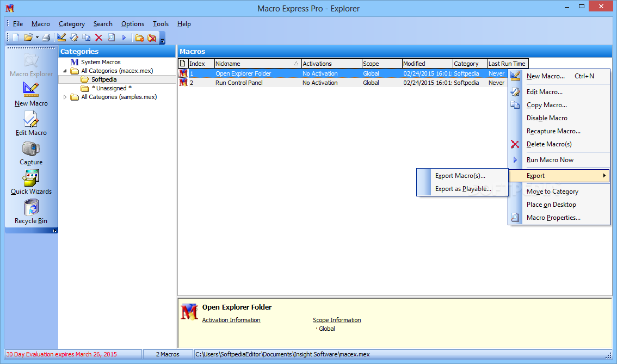This screenshot has height=364, width=617.
Task: Open the Help menu
Action: 184,24
